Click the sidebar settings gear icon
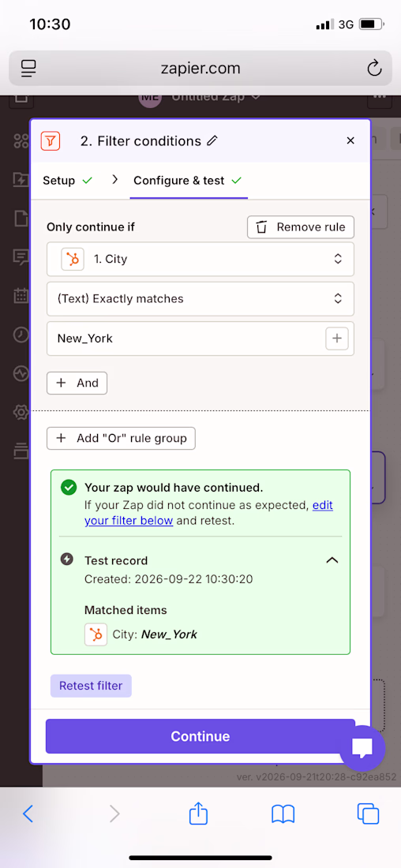Viewport: 401px width, 868px height. point(21,412)
